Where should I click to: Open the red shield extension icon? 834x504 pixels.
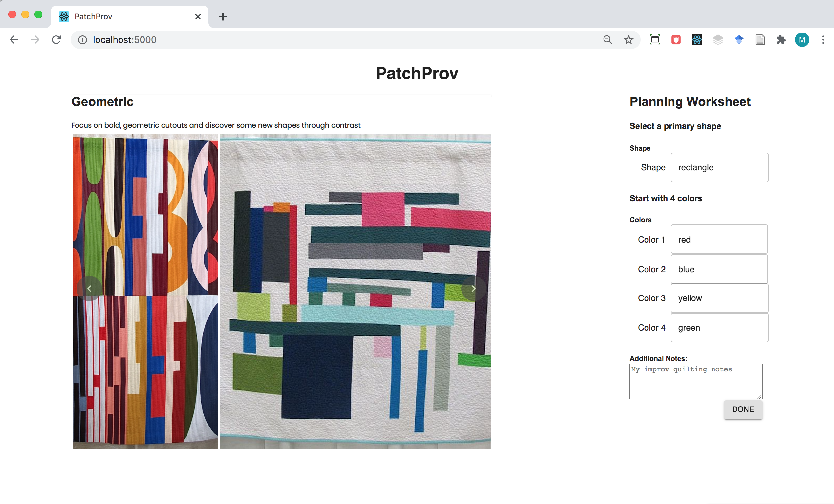click(x=676, y=40)
